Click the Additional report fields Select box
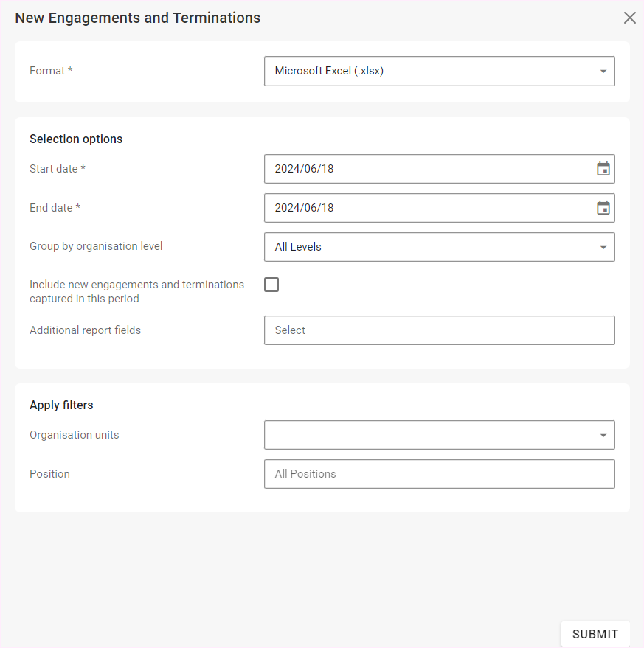This screenshot has width=644, height=648. (x=439, y=330)
